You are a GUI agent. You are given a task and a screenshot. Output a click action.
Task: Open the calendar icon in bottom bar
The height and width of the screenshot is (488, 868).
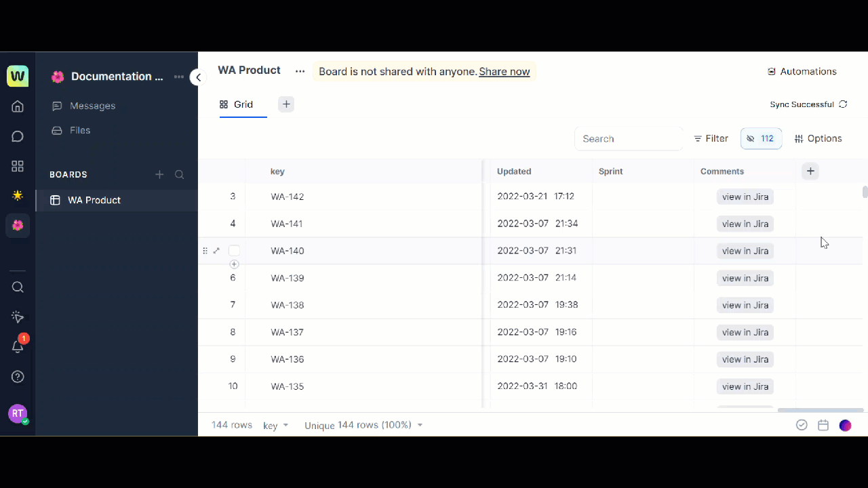tap(823, 425)
